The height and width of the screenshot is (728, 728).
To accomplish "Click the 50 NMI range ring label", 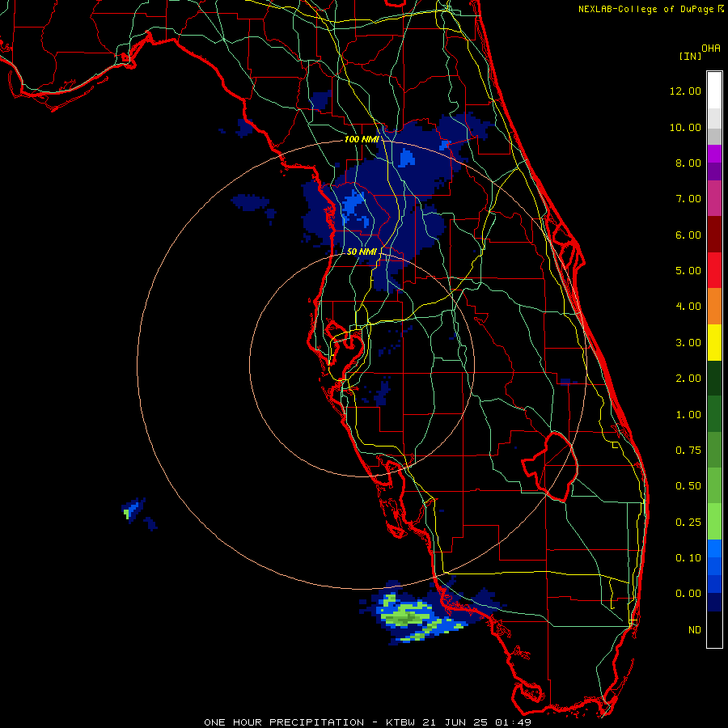I will point(362,252).
